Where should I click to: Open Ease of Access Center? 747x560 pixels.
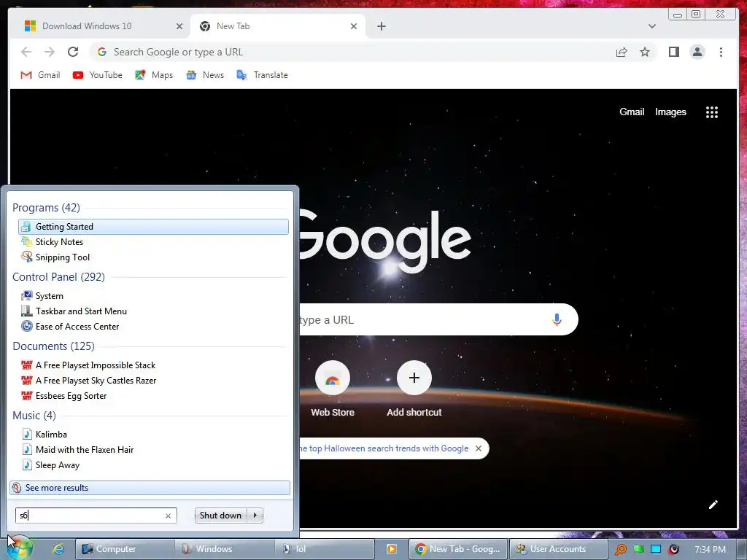point(153,326)
